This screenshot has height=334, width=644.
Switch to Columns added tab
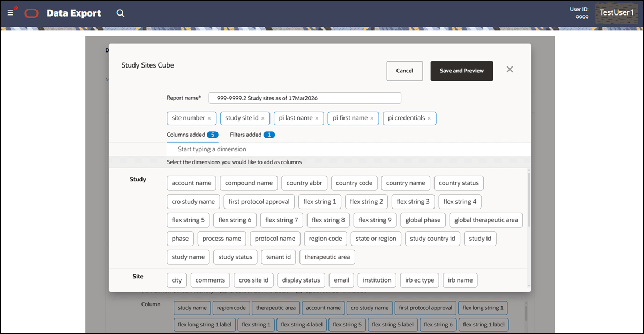click(x=192, y=135)
